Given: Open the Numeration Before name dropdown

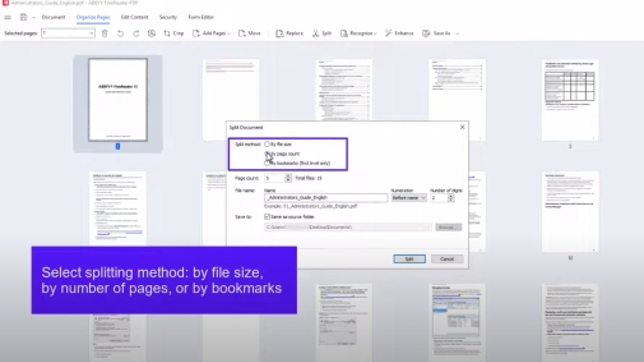Looking at the screenshot, I should pyautogui.click(x=409, y=198).
